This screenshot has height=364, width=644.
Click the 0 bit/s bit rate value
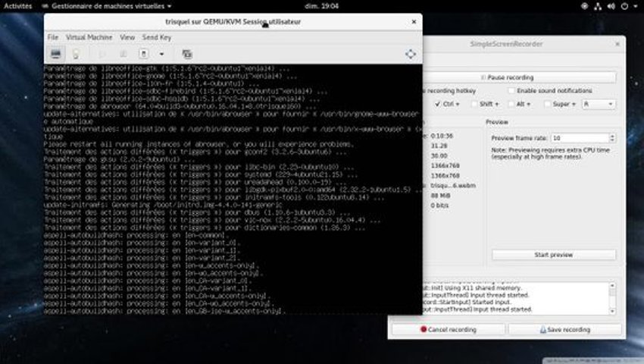(x=439, y=206)
